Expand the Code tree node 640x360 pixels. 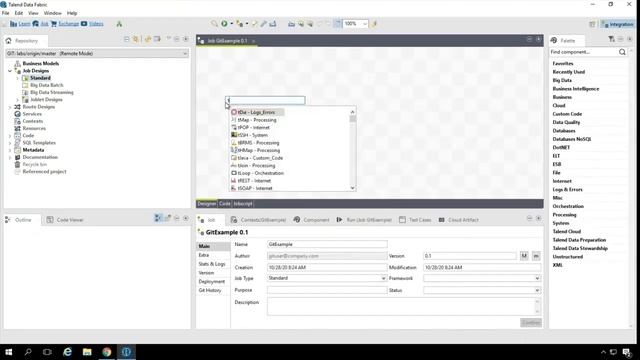[10, 136]
